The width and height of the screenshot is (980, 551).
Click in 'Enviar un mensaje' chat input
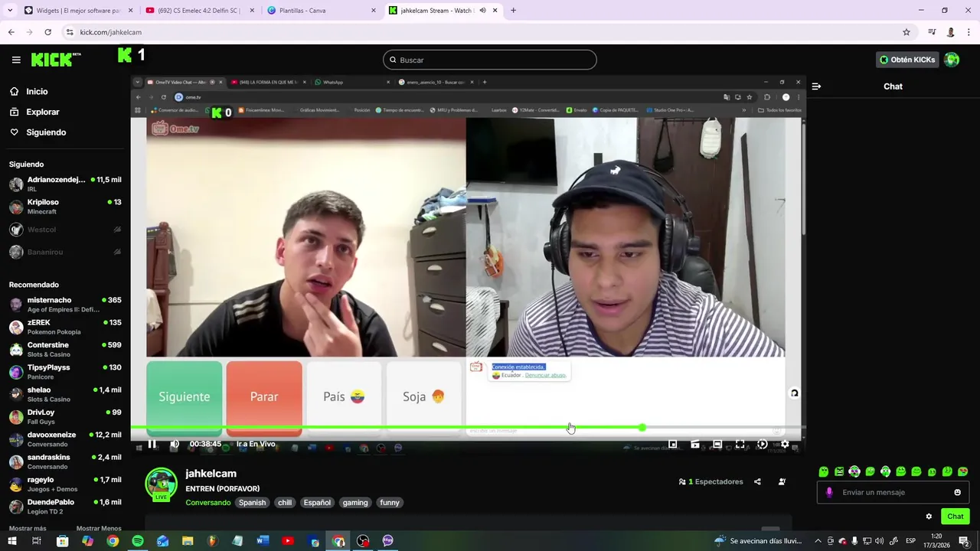click(892, 493)
